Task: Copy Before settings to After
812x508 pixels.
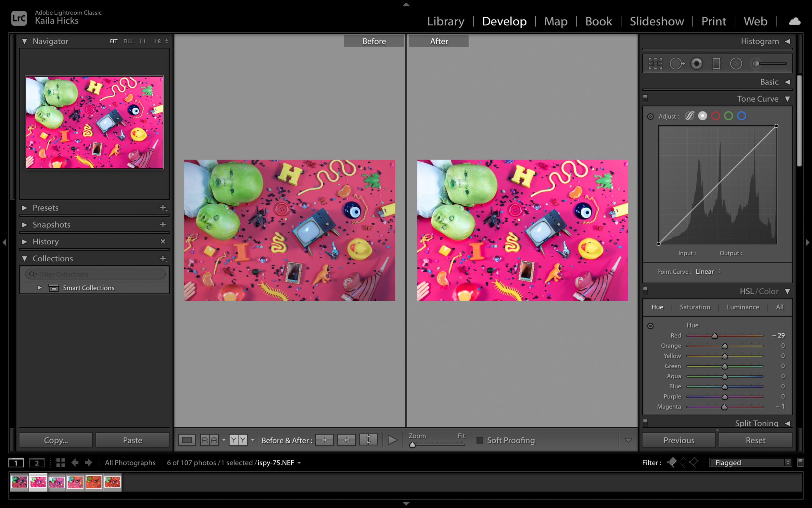Action: click(324, 440)
